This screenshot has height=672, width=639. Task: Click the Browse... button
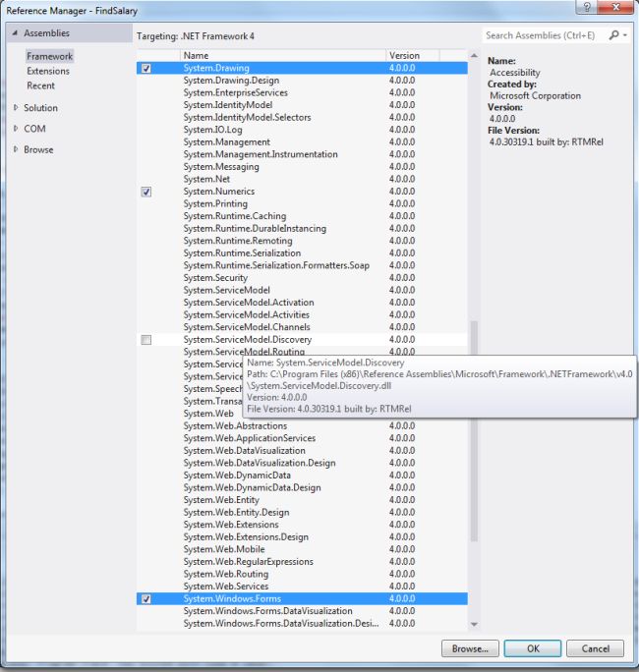pos(470,648)
